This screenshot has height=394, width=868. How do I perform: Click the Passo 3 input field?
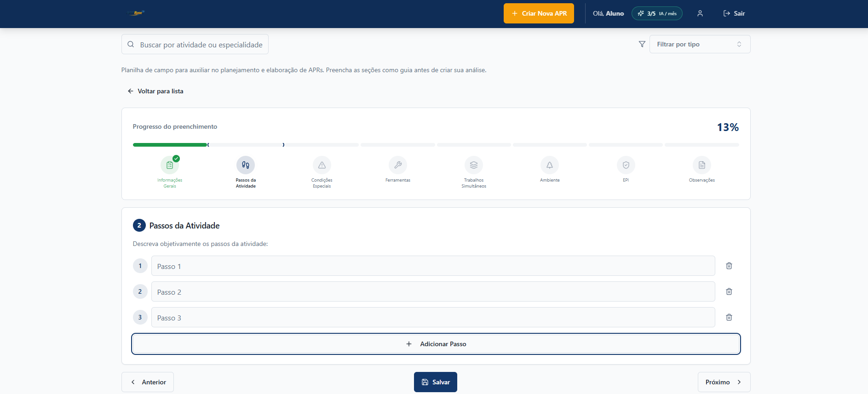(433, 317)
